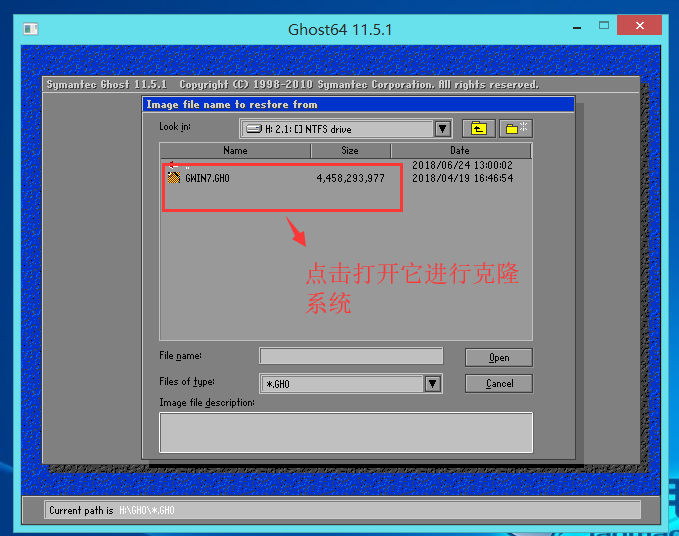Go up one folder level icon
The height and width of the screenshot is (536, 679).
[x=479, y=129]
